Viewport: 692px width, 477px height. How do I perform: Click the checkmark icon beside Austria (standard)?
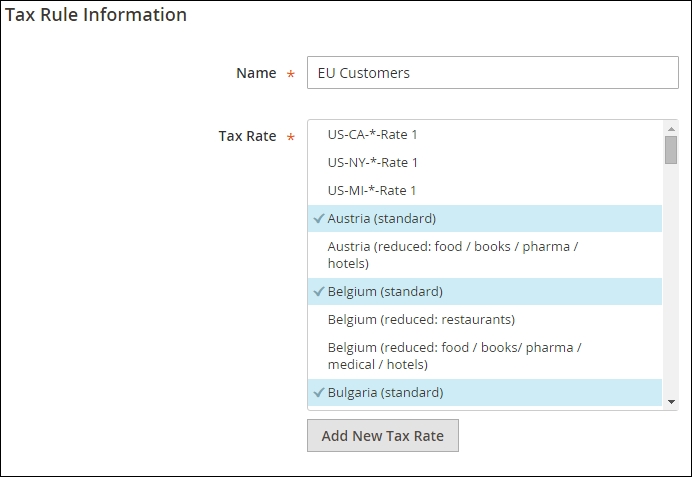[x=318, y=218]
